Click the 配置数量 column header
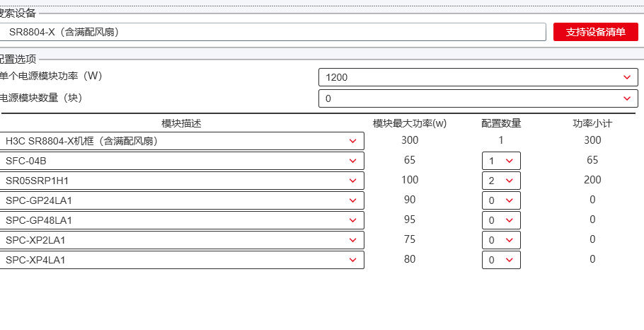Screen dimensions: 644x330 point(501,123)
